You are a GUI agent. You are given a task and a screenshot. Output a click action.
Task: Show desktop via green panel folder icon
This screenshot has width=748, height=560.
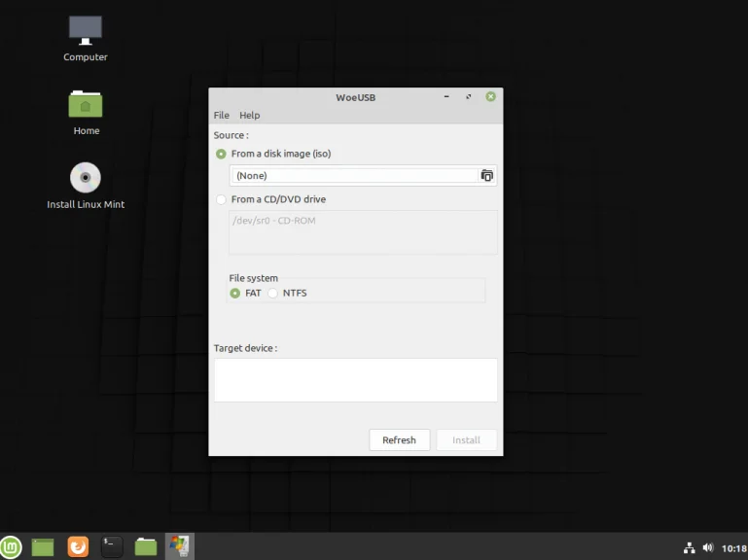43,547
